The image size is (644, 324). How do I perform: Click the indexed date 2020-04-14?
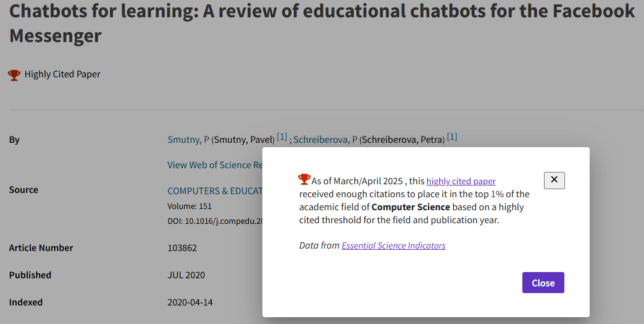(x=190, y=302)
